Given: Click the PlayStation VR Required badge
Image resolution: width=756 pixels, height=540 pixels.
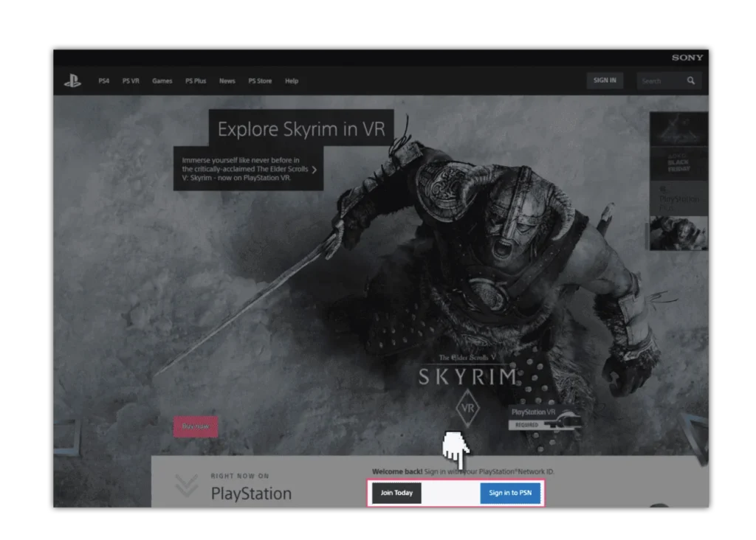Looking at the screenshot, I should point(545,418).
